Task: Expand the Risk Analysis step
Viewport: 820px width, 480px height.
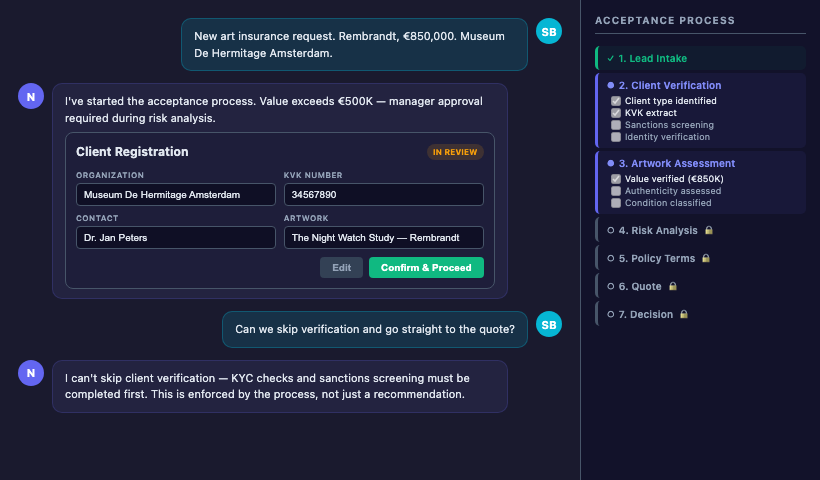Action: click(x=657, y=230)
